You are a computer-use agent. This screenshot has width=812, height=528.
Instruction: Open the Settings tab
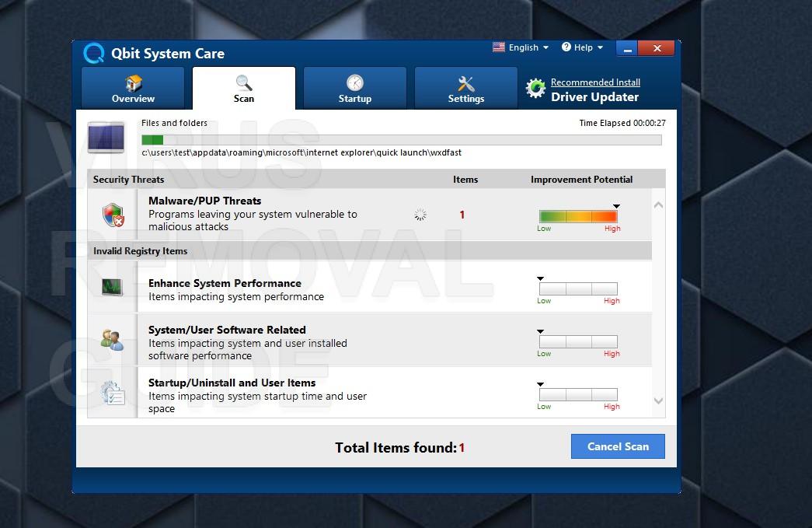[466, 88]
